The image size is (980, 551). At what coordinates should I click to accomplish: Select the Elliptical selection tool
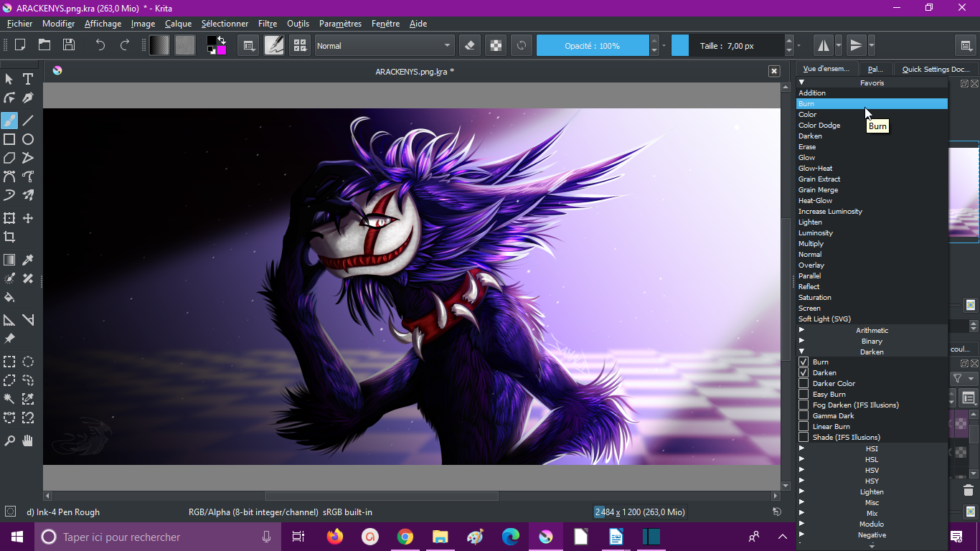point(28,362)
